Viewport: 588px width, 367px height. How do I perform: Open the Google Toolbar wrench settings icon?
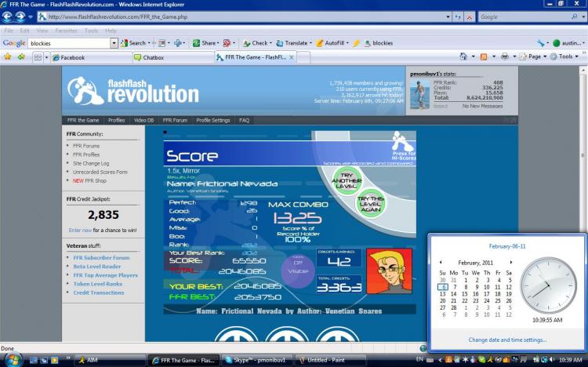(x=540, y=43)
